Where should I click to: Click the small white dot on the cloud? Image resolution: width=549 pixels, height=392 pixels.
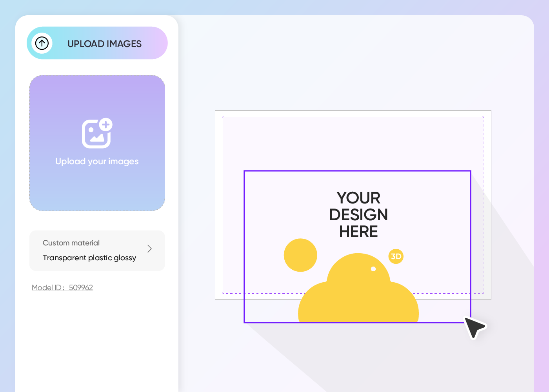tap(373, 269)
